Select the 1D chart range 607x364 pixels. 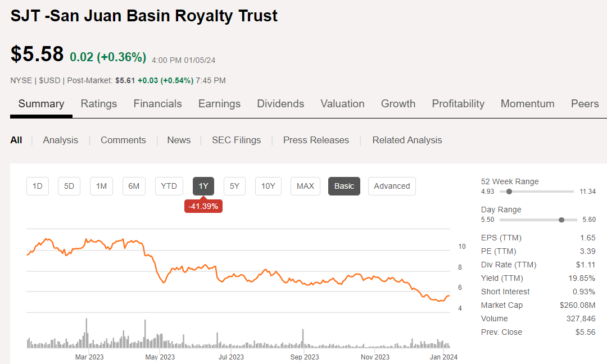click(x=37, y=186)
